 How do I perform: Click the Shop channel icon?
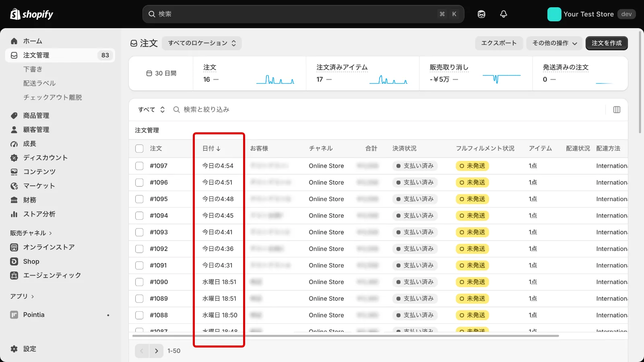click(14, 261)
